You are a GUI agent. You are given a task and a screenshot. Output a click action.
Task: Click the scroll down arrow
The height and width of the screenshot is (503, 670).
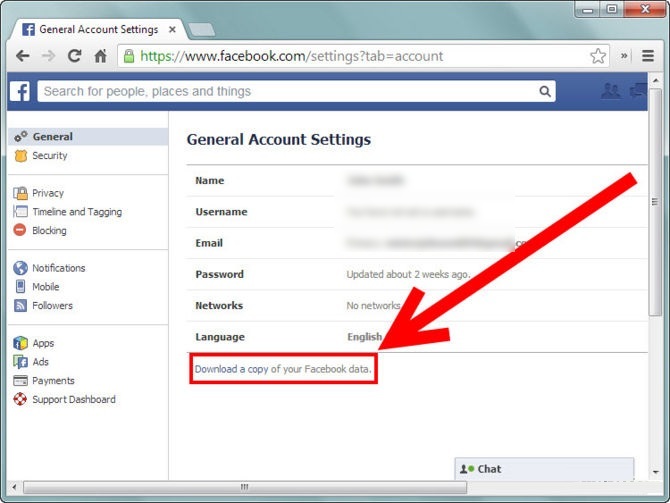pos(655,472)
